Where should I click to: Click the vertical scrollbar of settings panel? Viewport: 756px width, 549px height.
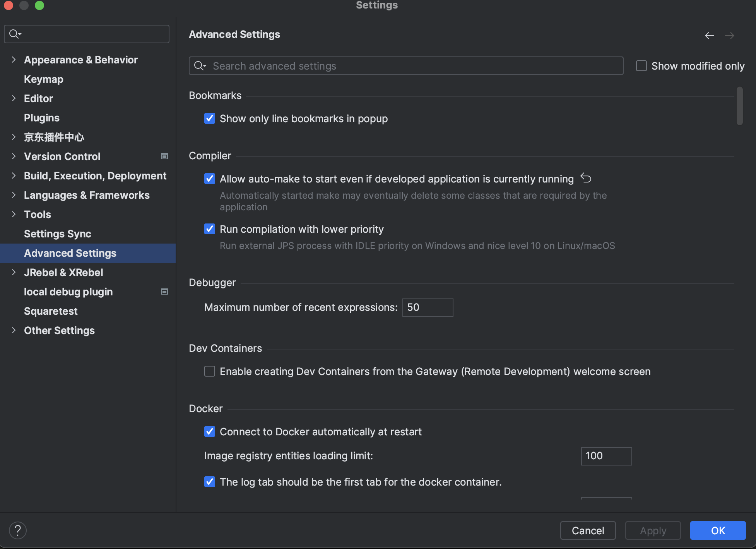click(x=739, y=106)
